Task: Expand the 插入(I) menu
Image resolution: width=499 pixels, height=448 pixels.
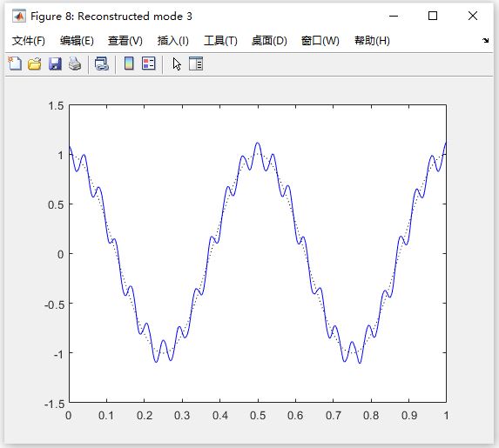Action: click(x=172, y=41)
